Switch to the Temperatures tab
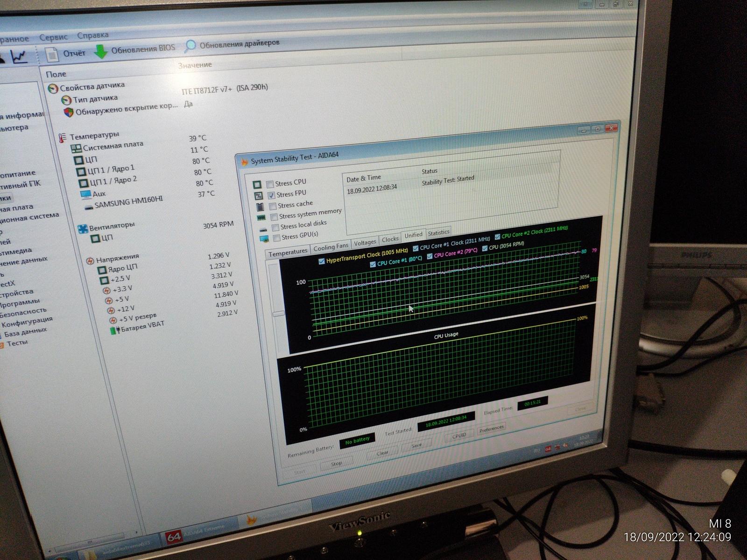This screenshot has height=560, width=747. [x=288, y=252]
